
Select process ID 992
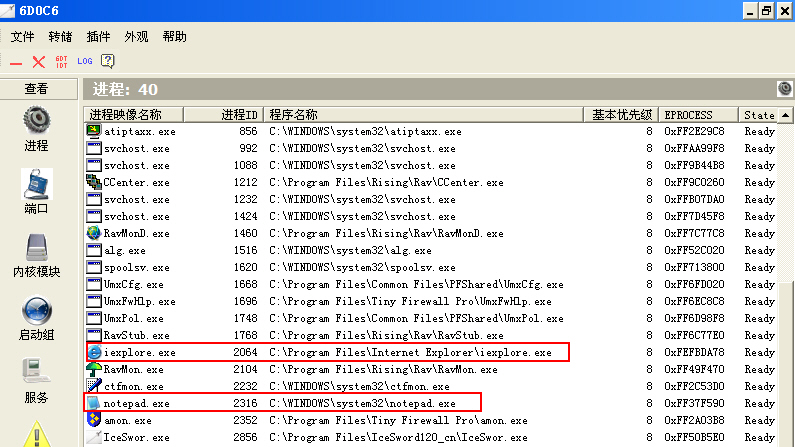tap(248, 148)
